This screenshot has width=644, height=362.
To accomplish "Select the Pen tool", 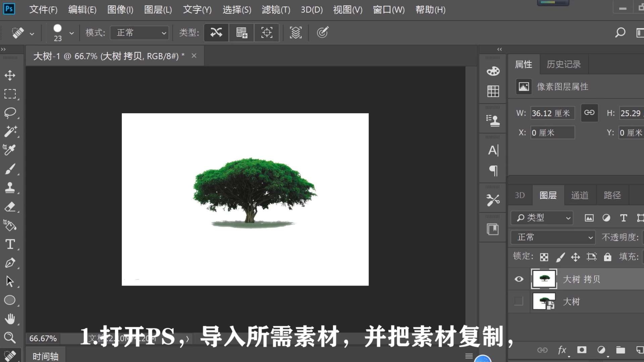I will (10, 263).
